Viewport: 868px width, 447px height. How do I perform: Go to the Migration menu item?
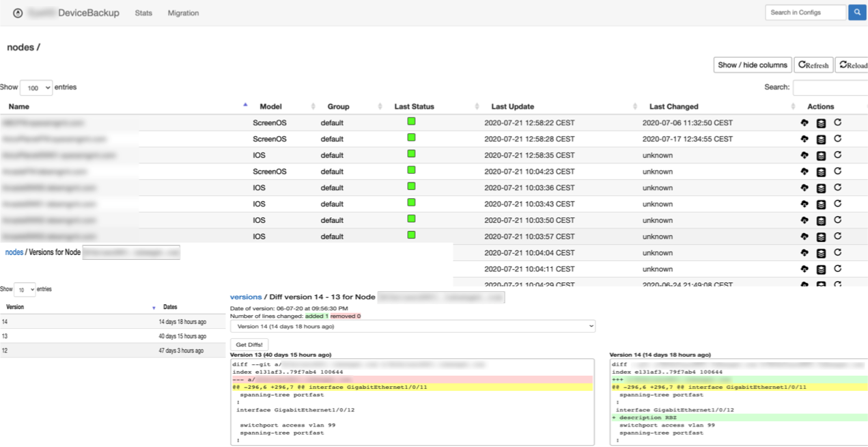click(183, 13)
